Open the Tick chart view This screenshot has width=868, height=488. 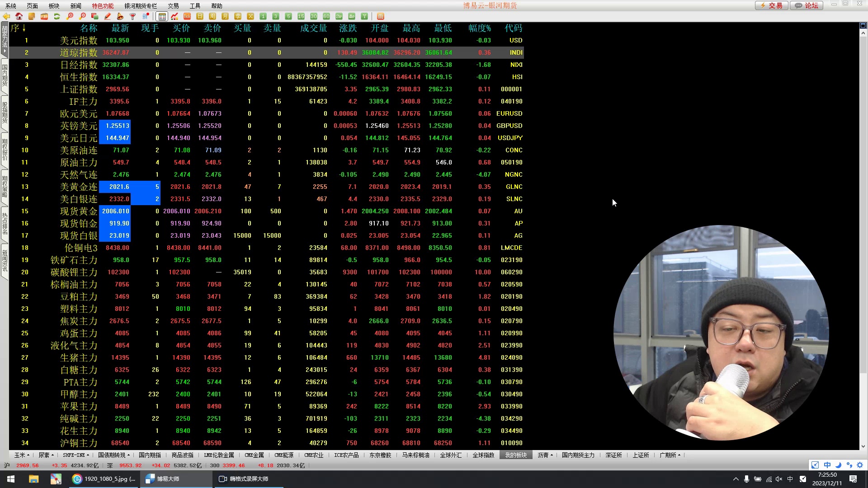pyautogui.click(x=187, y=16)
